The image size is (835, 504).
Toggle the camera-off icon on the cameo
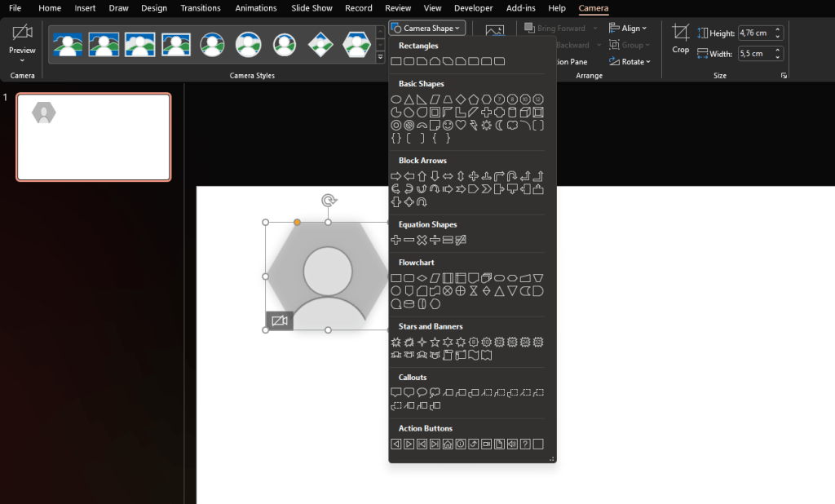click(279, 321)
